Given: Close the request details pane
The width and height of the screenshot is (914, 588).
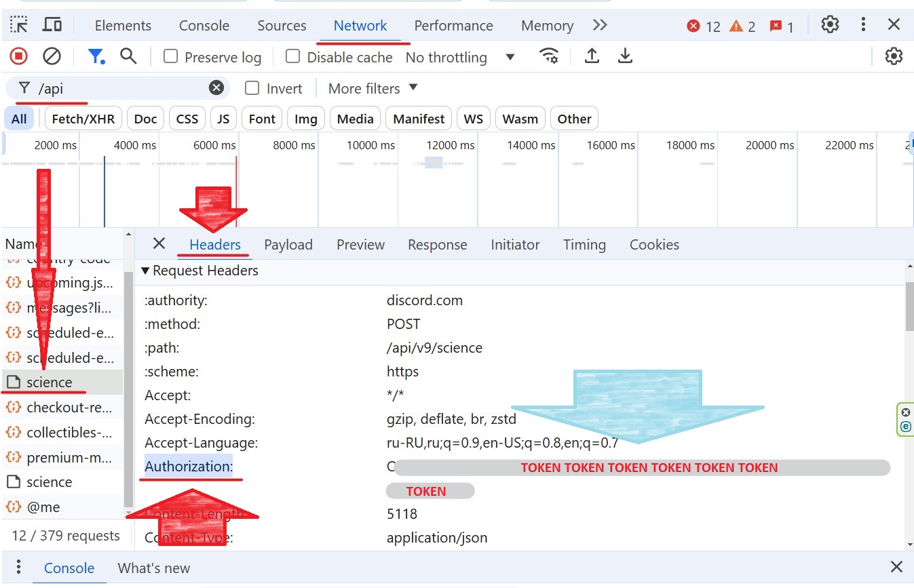Looking at the screenshot, I should (159, 243).
